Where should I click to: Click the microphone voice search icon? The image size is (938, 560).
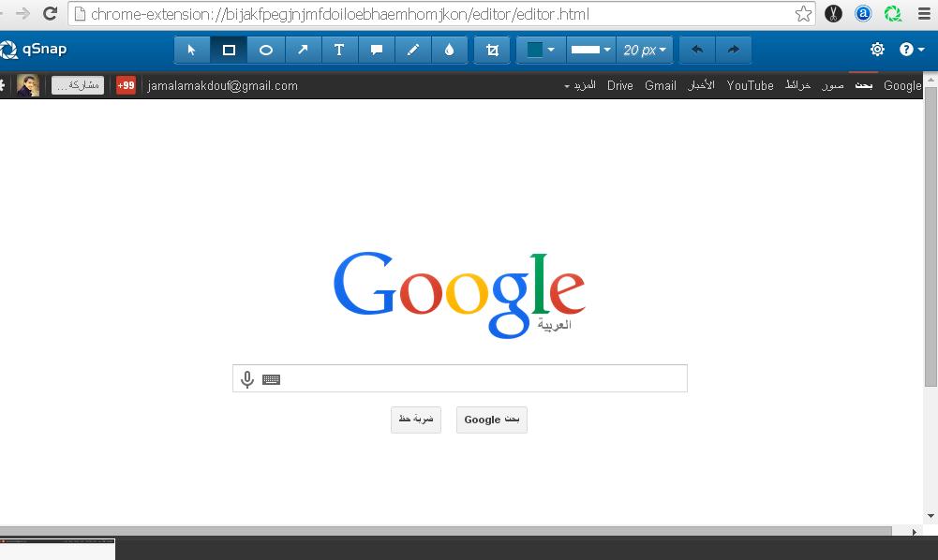tap(247, 379)
